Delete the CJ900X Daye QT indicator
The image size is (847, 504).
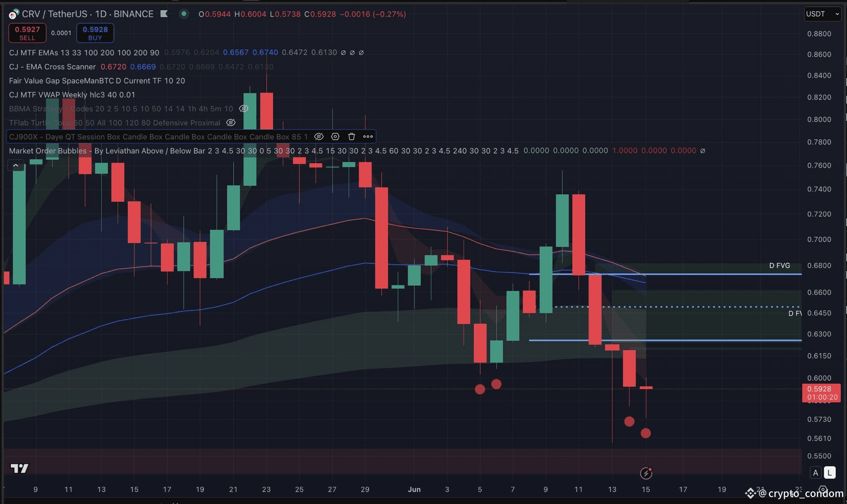(x=352, y=136)
